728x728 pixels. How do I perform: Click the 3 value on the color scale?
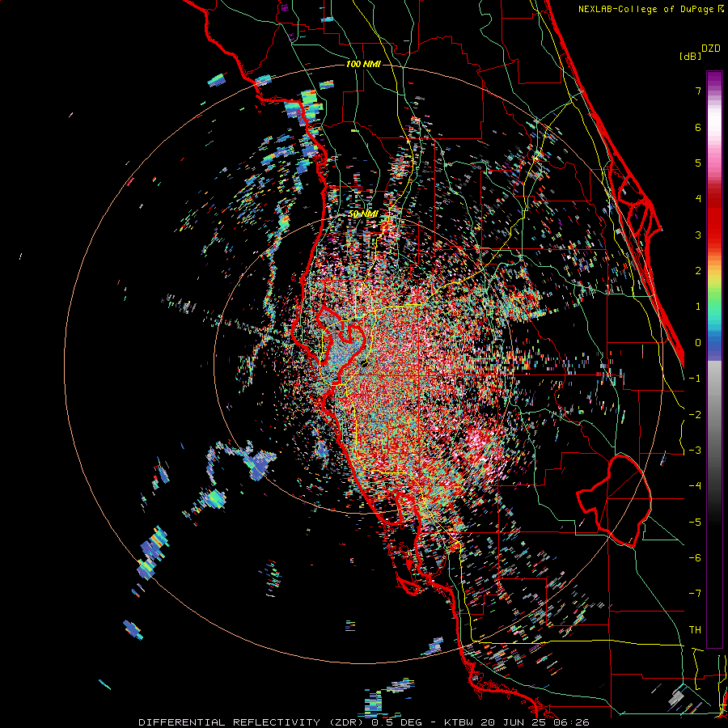coord(698,235)
